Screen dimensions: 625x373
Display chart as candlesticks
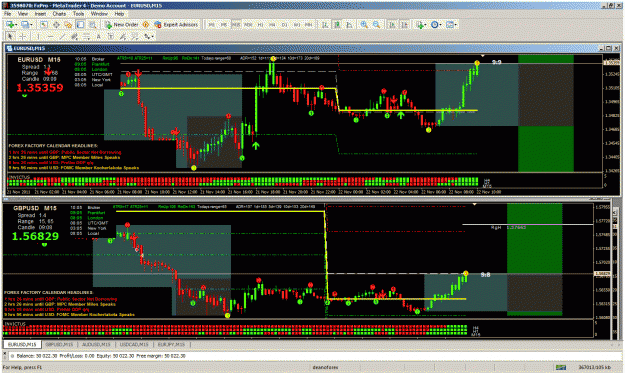point(337,24)
